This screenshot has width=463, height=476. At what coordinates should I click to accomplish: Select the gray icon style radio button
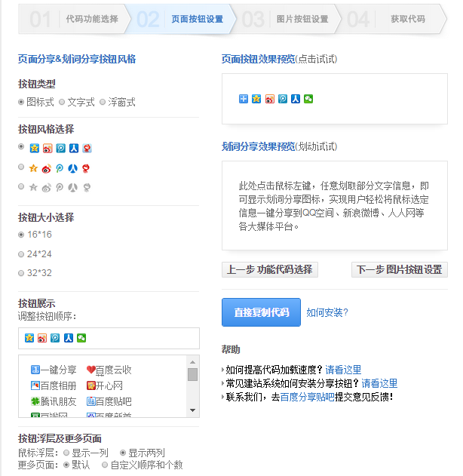[x=22, y=186]
